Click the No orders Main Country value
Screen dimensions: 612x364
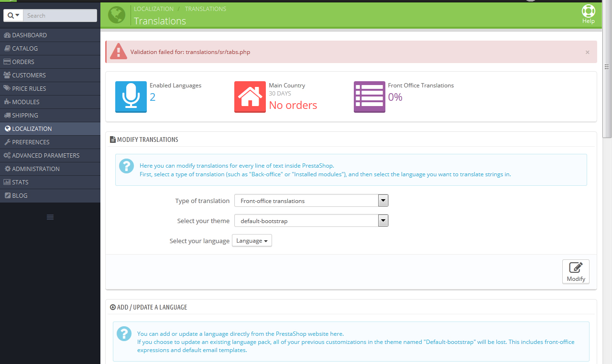293,105
